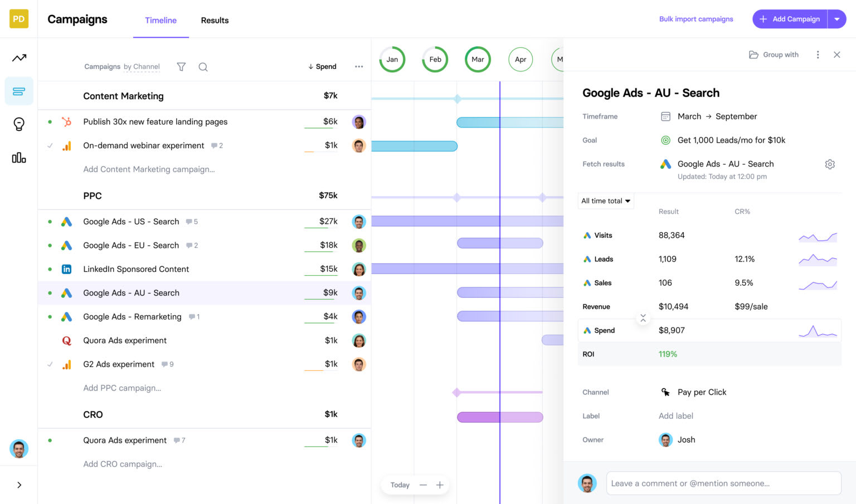Click the leave a comment input field
This screenshot has width=856, height=504.
pyautogui.click(x=723, y=483)
